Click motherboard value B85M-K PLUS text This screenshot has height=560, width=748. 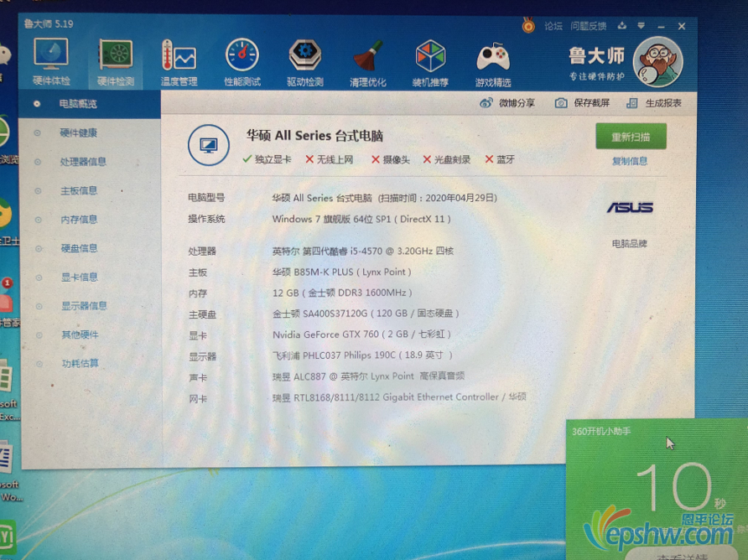(341, 272)
